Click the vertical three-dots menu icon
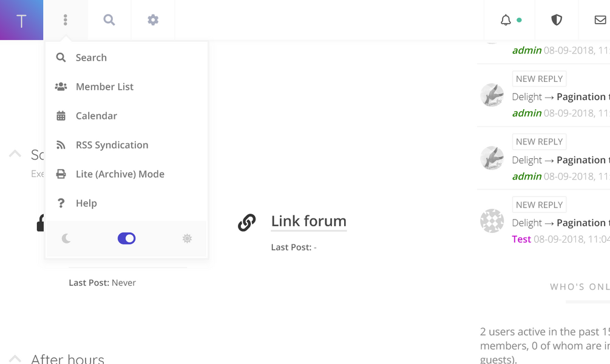This screenshot has height=364, width=610. (x=66, y=20)
